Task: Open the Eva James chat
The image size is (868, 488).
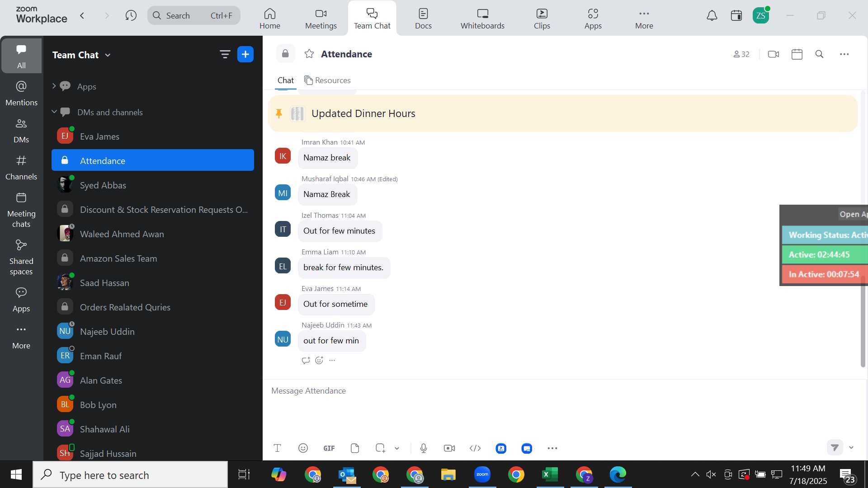Action: click(x=153, y=136)
